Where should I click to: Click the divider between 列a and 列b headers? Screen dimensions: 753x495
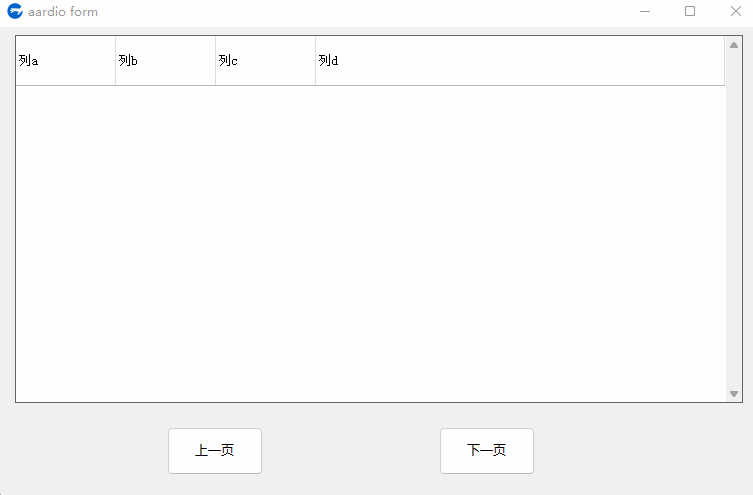click(x=116, y=60)
